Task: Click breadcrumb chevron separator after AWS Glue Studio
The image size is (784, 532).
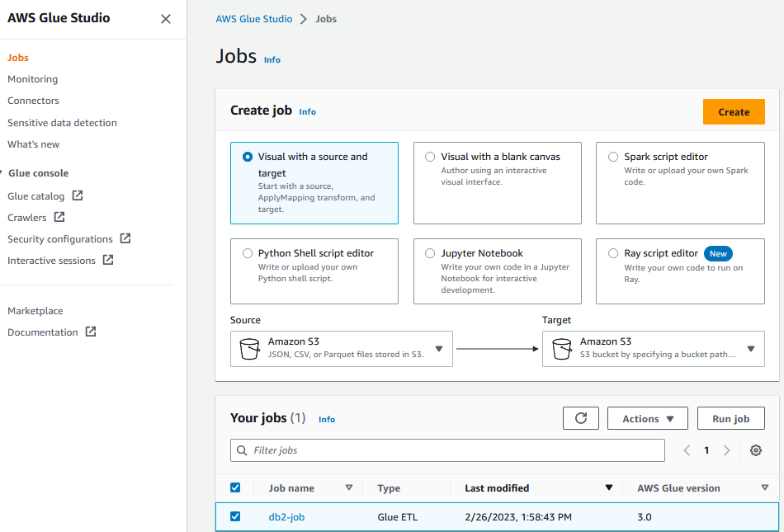Action: tap(304, 19)
